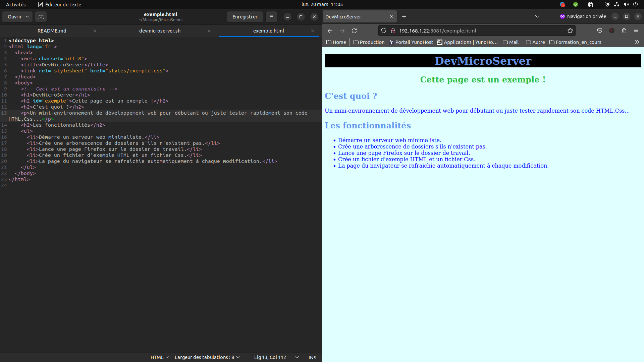Viewport: 644px width, 362px height.
Task: Open a new Firefox tab
Action: 404,17
